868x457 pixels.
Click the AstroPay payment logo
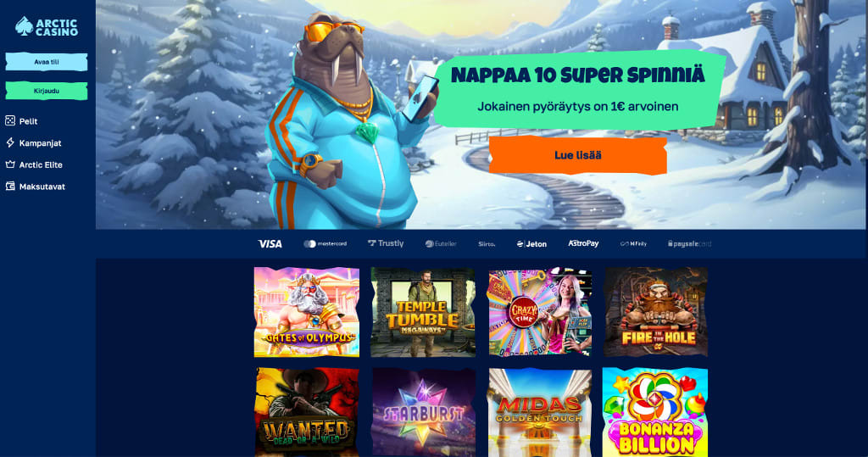click(583, 243)
